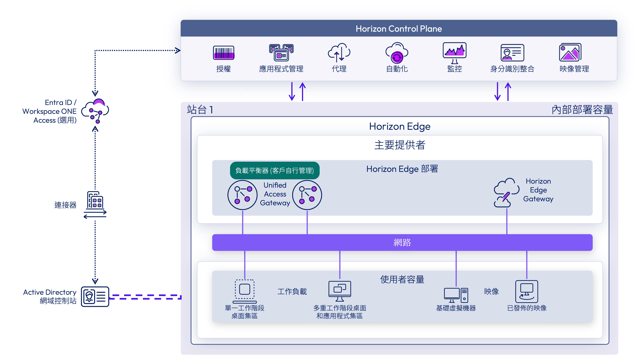Click the 已發佈的映像 icon

[x=527, y=291]
